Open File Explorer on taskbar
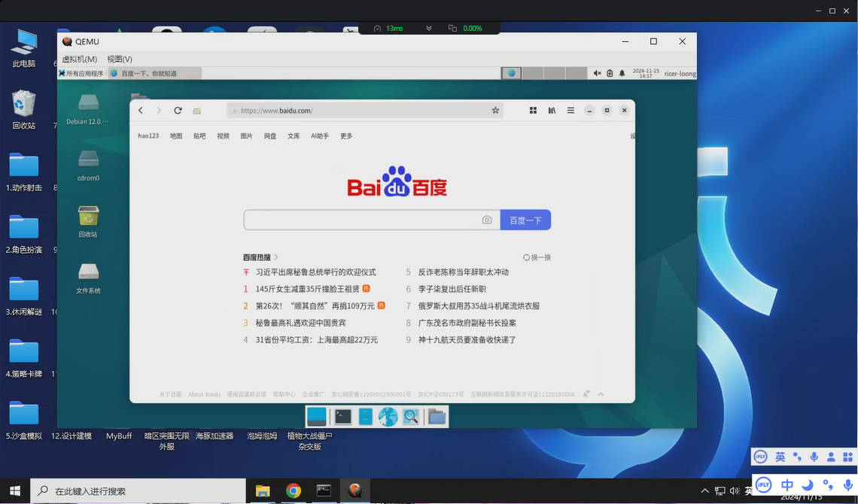The image size is (858, 504). (x=263, y=491)
